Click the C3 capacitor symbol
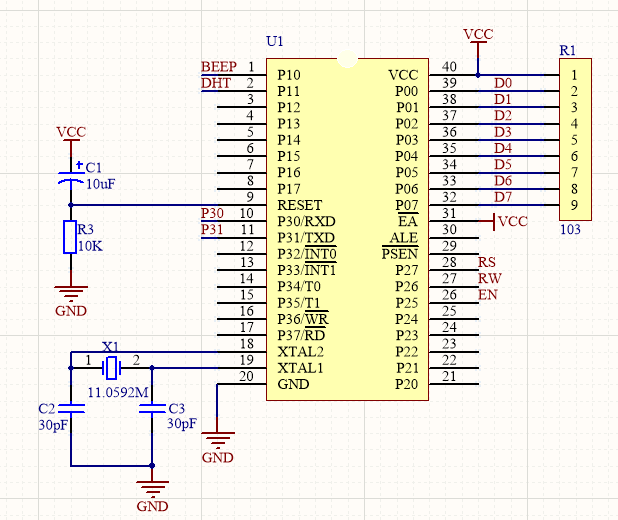 [x=152, y=408]
